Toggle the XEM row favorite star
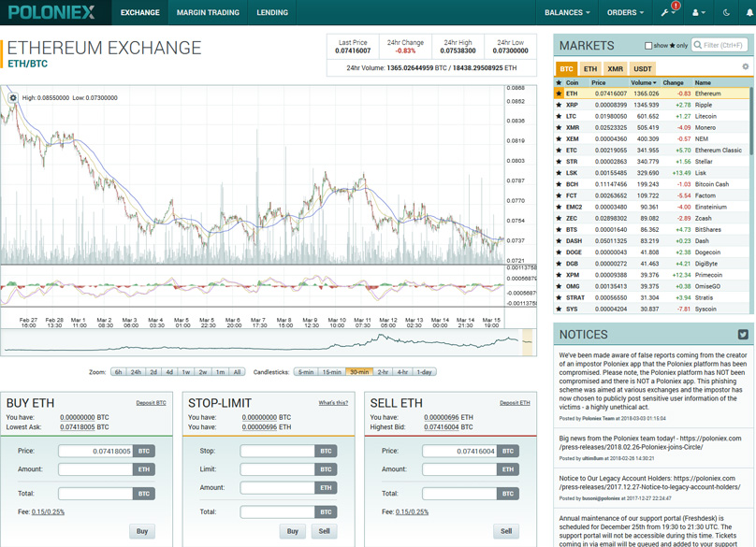The width and height of the screenshot is (756, 547). tap(559, 138)
